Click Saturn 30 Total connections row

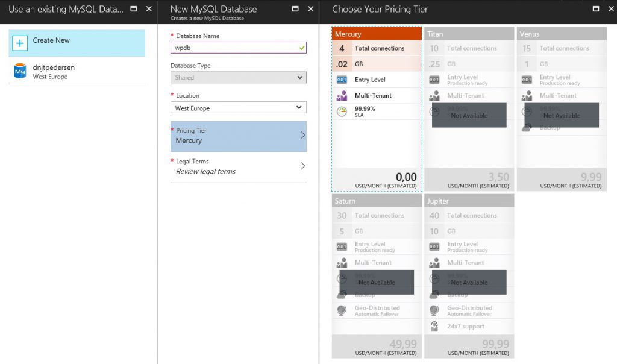(377, 215)
